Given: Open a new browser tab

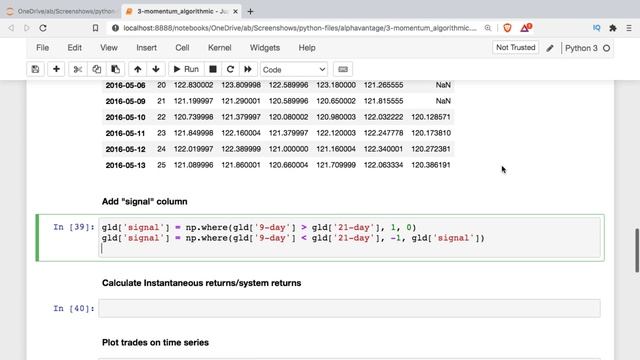Looking at the screenshot, I should click(x=250, y=11).
